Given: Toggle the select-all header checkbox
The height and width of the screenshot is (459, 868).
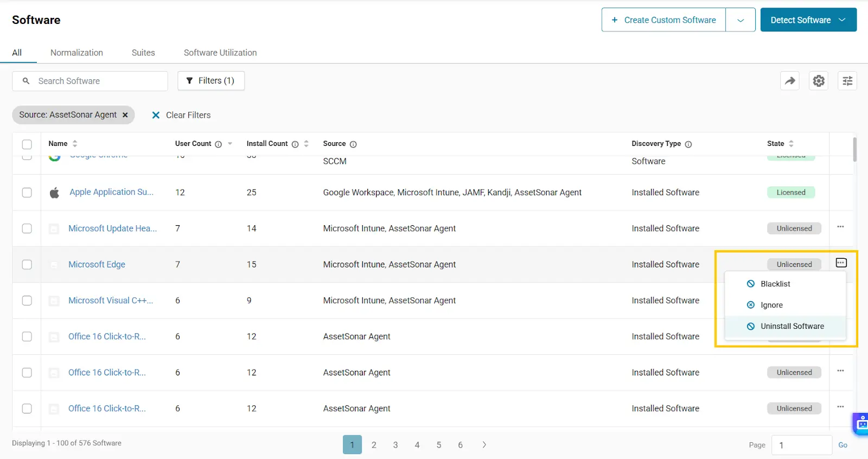Looking at the screenshot, I should point(27,144).
